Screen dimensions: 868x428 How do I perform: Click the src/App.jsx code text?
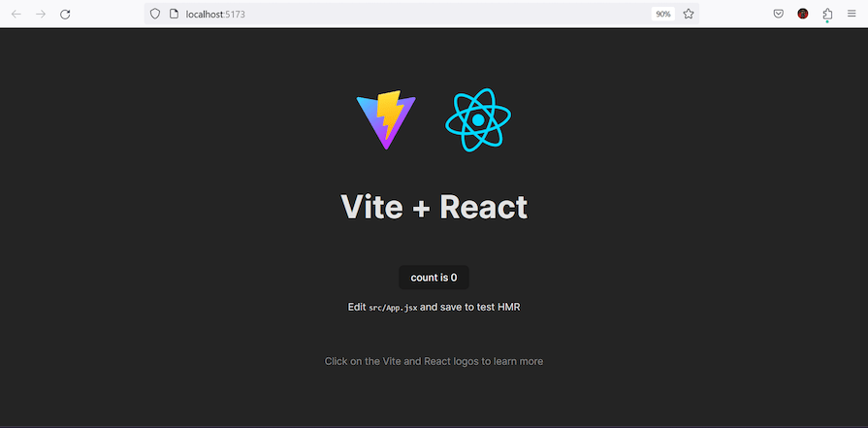[393, 308]
